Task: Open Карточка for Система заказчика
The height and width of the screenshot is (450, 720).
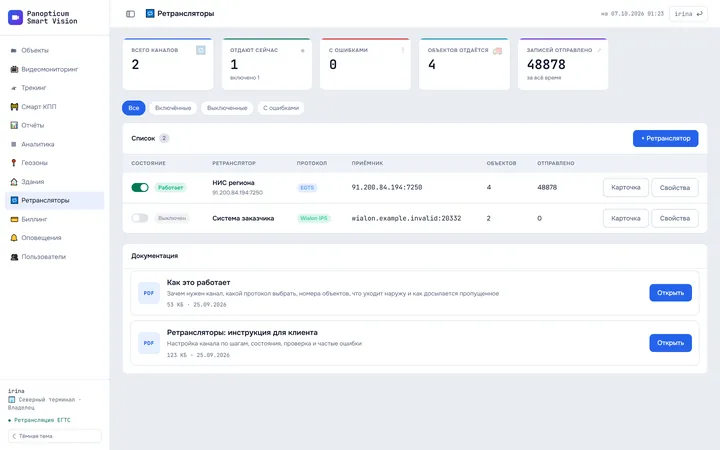Action: 625,218
